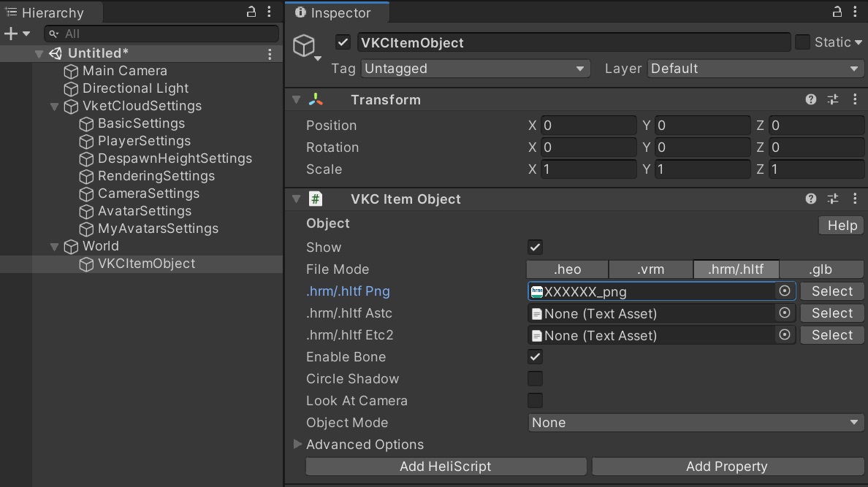The height and width of the screenshot is (487, 868).
Task: Open the Transform component help icon
Action: (810, 99)
